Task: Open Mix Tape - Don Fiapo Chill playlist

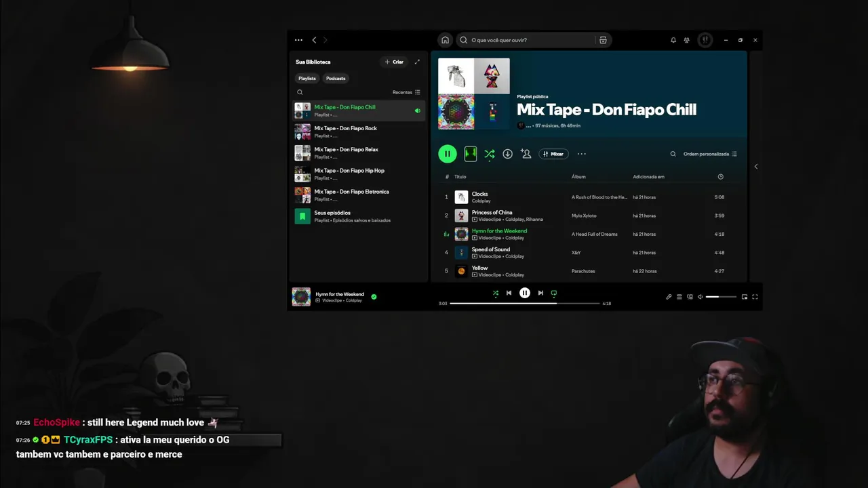Action: point(359,110)
